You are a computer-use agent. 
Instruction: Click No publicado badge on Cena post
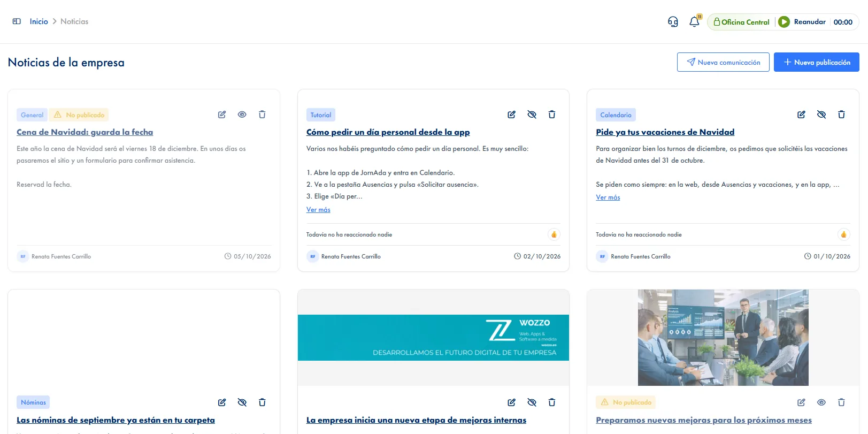79,115
